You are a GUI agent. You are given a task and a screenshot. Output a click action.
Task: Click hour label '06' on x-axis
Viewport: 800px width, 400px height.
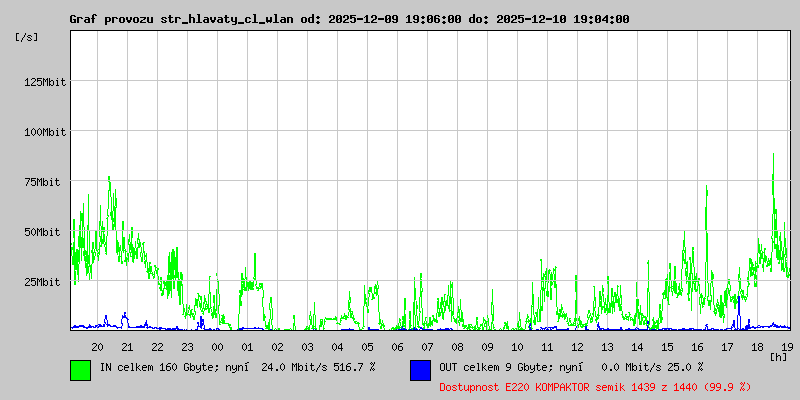397,347
